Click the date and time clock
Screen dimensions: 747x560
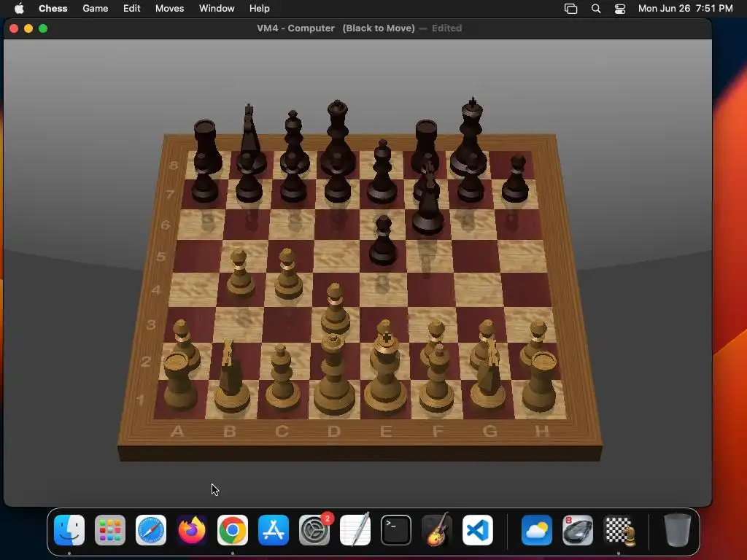coord(685,9)
